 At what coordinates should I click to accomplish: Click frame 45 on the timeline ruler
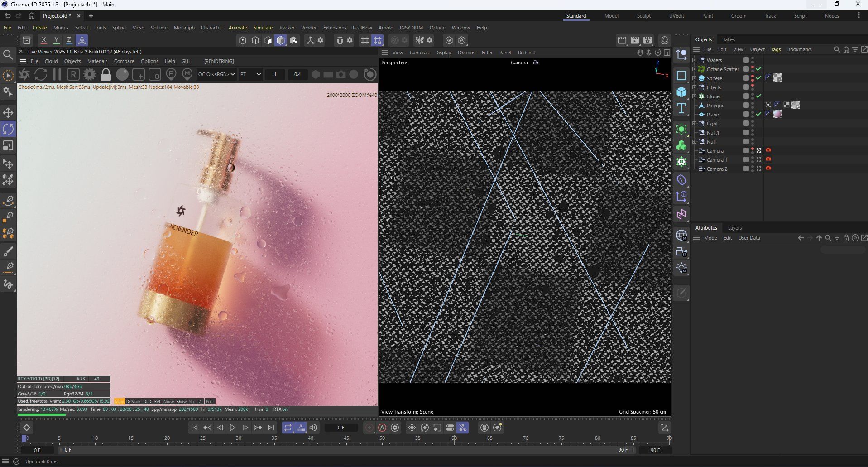(x=346, y=438)
